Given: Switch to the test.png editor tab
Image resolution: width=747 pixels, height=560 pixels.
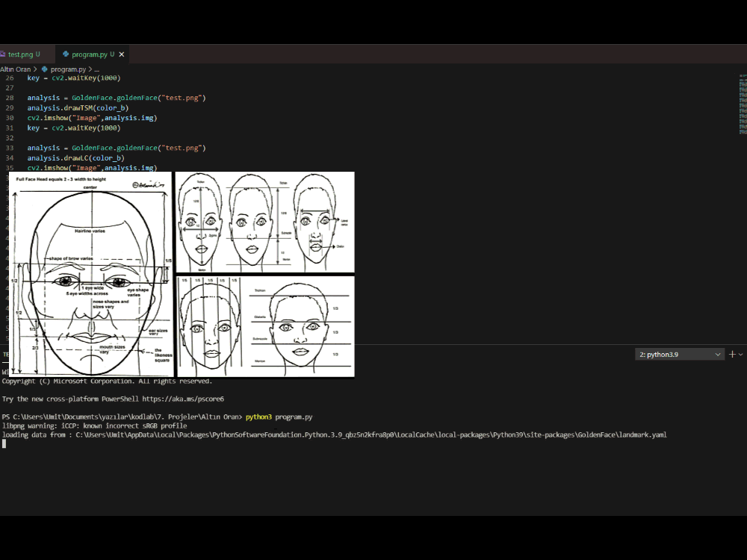Looking at the screenshot, I should (24, 55).
